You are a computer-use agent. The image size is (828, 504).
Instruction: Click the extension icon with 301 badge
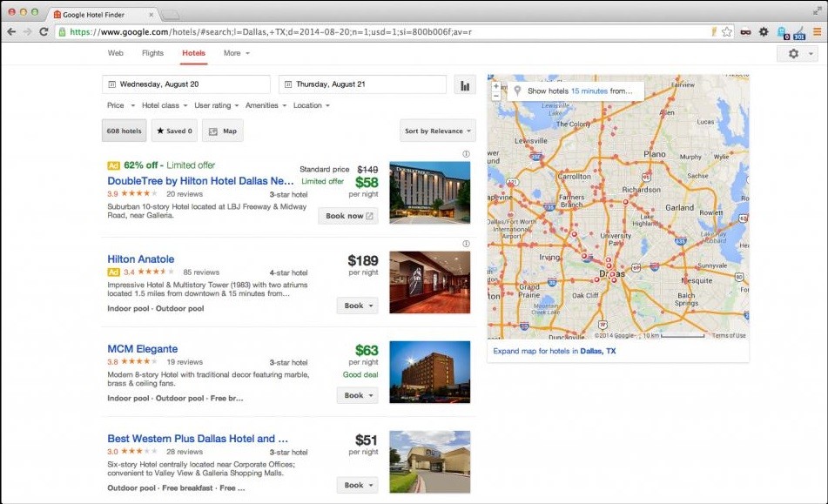pyautogui.click(x=799, y=33)
